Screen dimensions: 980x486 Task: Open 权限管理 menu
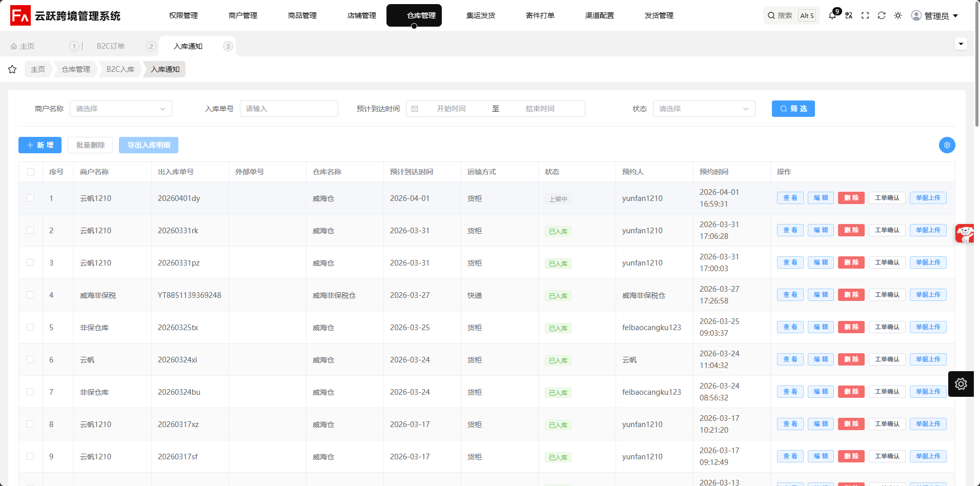(x=183, y=15)
